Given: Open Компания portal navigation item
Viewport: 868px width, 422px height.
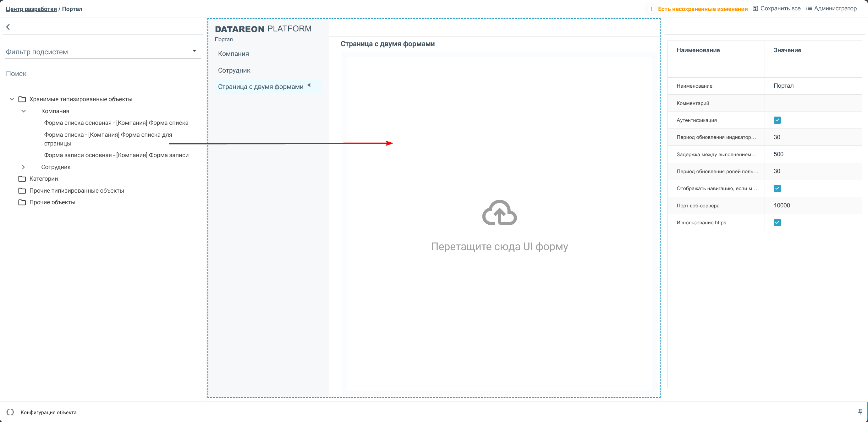Looking at the screenshot, I should [x=233, y=54].
